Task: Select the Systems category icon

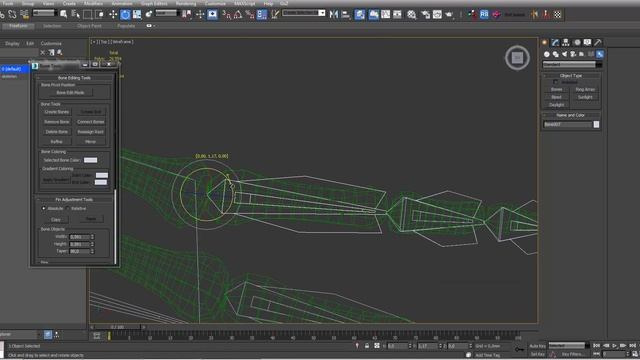Action: (x=600, y=54)
